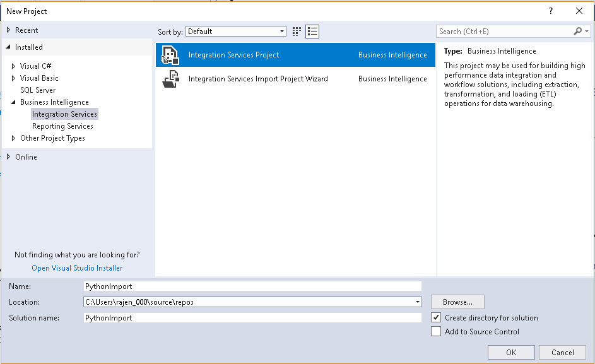The image size is (595, 364).
Task: Select Reporting Services tree item
Action: 62,126
